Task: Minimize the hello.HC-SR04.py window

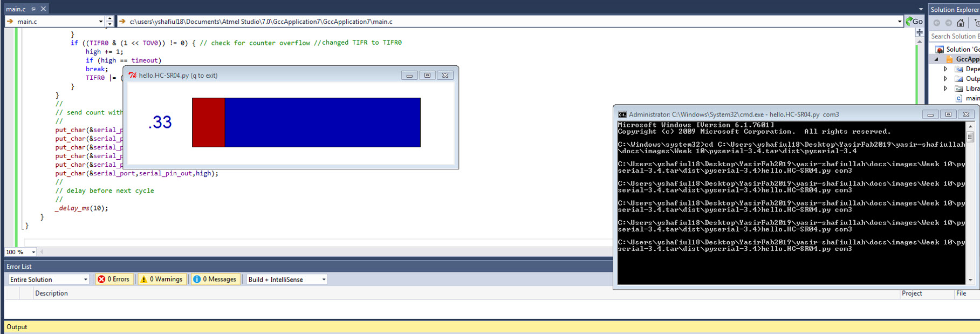Action: point(409,76)
